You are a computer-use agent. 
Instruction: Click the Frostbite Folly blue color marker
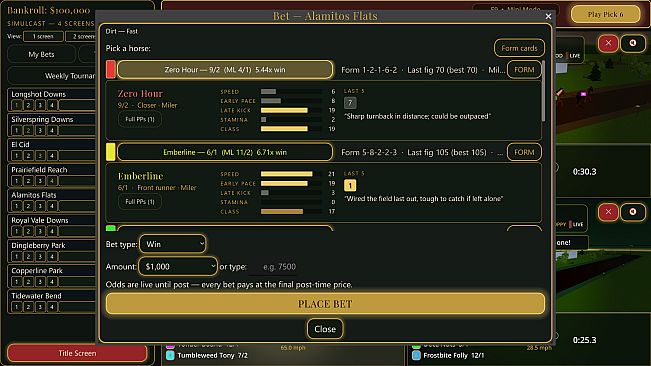416,355
